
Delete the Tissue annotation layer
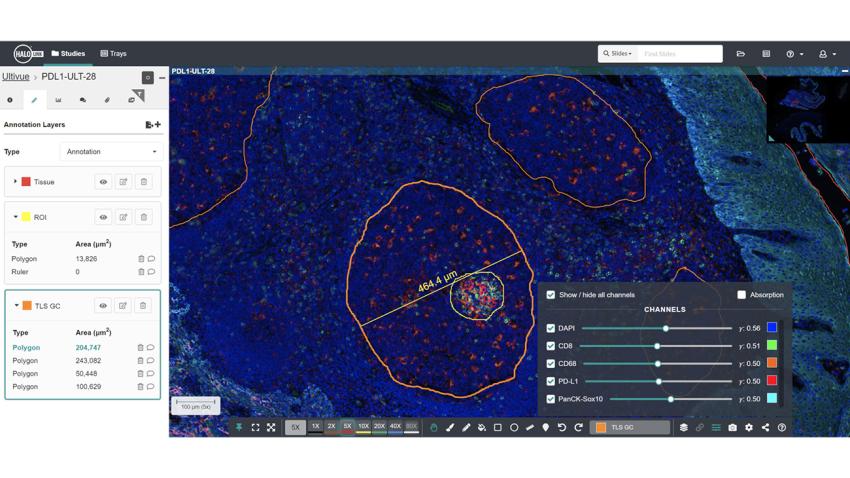(x=143, y=182)
